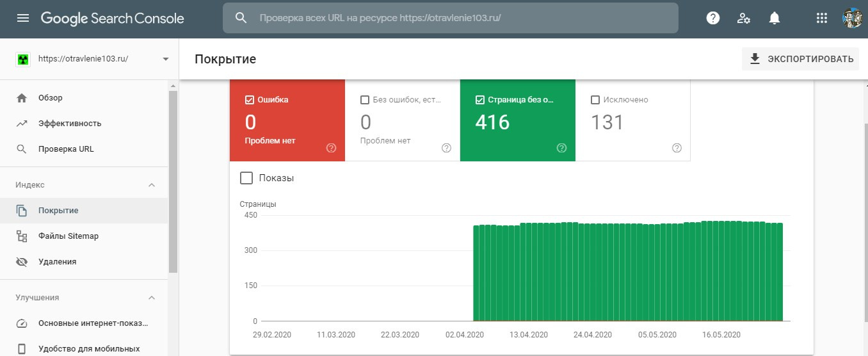The image size is (868, 356).
Task: Click the green bars chart area
Action: (x=628, y=271)
